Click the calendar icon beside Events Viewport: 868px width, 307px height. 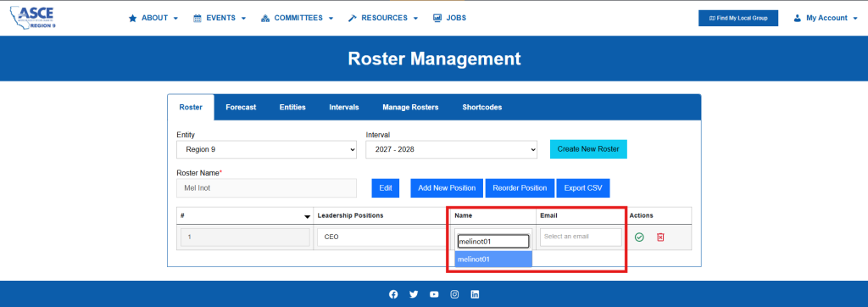pyautogui.click(x=197, y=18)
